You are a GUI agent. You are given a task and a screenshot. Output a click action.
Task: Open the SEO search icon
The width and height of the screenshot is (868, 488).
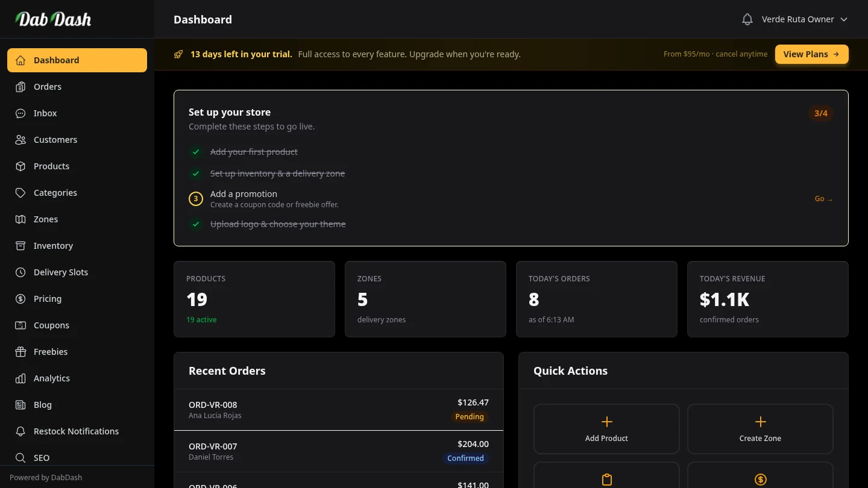click(20, 458)
